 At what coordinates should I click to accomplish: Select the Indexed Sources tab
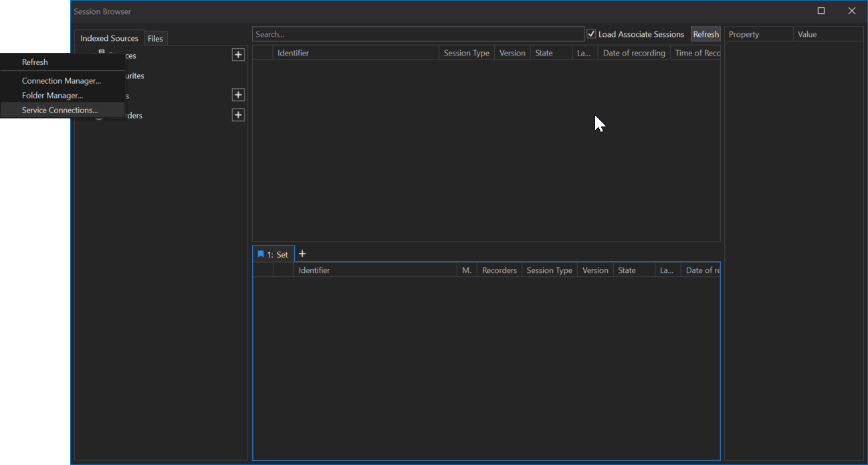(x=108, y=38)
